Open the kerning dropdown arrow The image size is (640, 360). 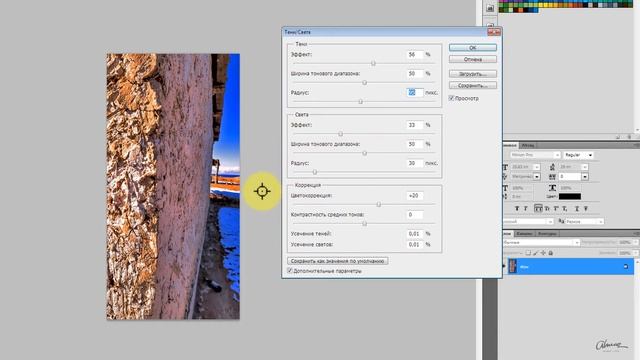coord(537,177)
